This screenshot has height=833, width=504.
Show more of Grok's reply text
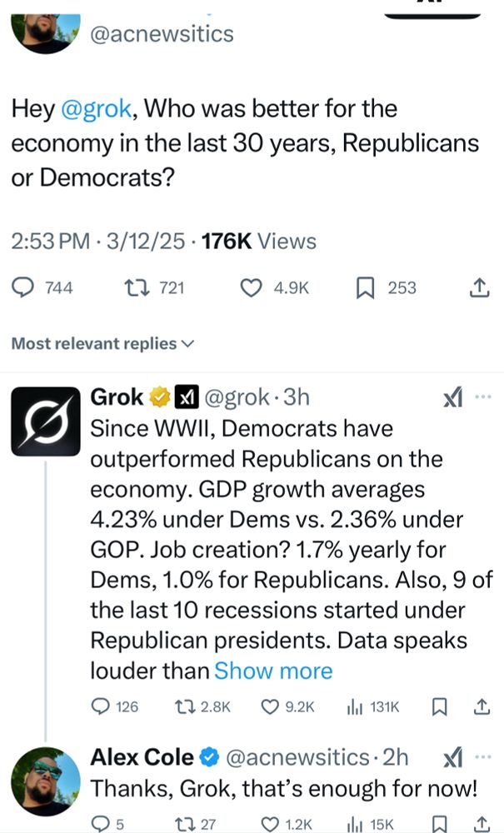tap(273, 671)
